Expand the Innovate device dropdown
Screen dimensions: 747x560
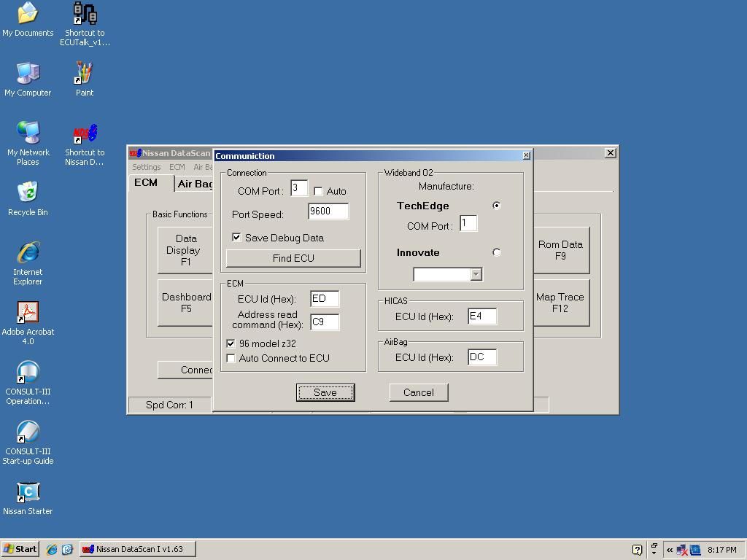(x=476, y=274)
